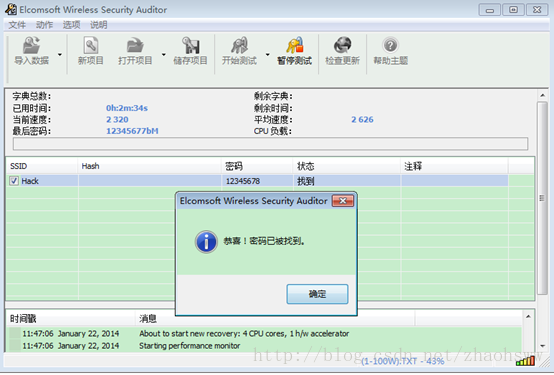The image size is (554, 375).
Task: Click the 确定 button in the dialog
Action: tap(317, 294)
